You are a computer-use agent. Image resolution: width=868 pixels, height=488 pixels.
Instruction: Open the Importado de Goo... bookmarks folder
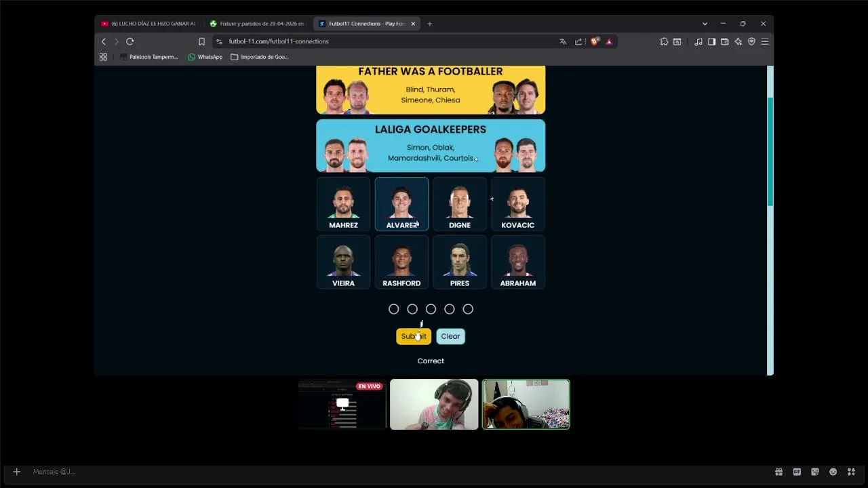(x=260, y=57)
